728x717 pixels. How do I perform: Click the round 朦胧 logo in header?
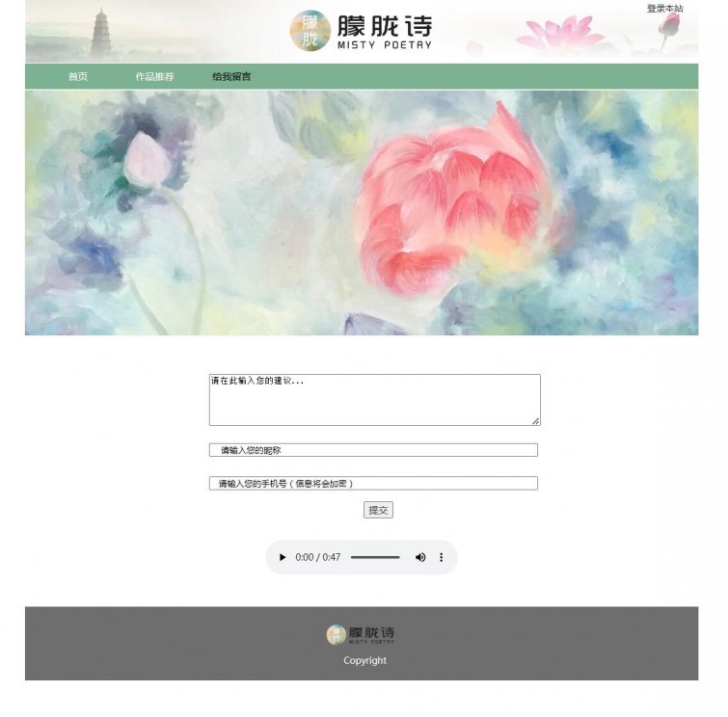pyautogui.click(x=310, y=31)
